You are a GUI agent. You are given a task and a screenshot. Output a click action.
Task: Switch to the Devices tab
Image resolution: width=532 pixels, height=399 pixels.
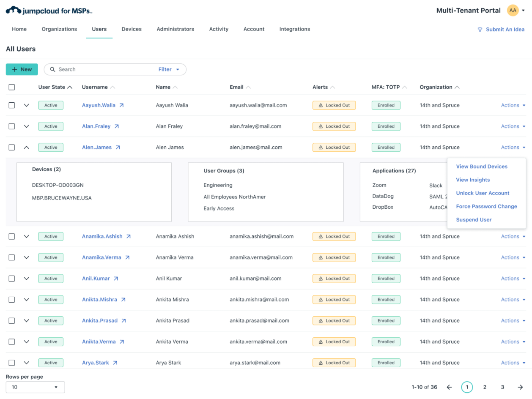pyautogui.click(x=132, y=29)
